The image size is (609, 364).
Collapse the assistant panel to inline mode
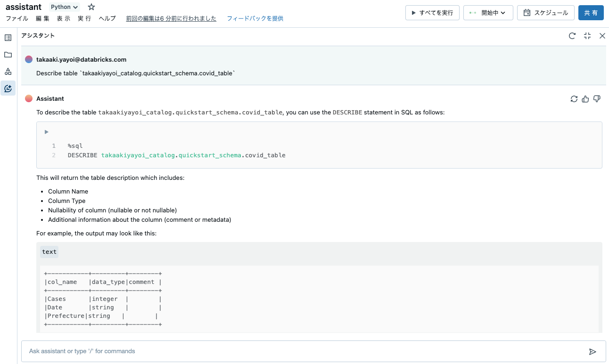point(587,35)
